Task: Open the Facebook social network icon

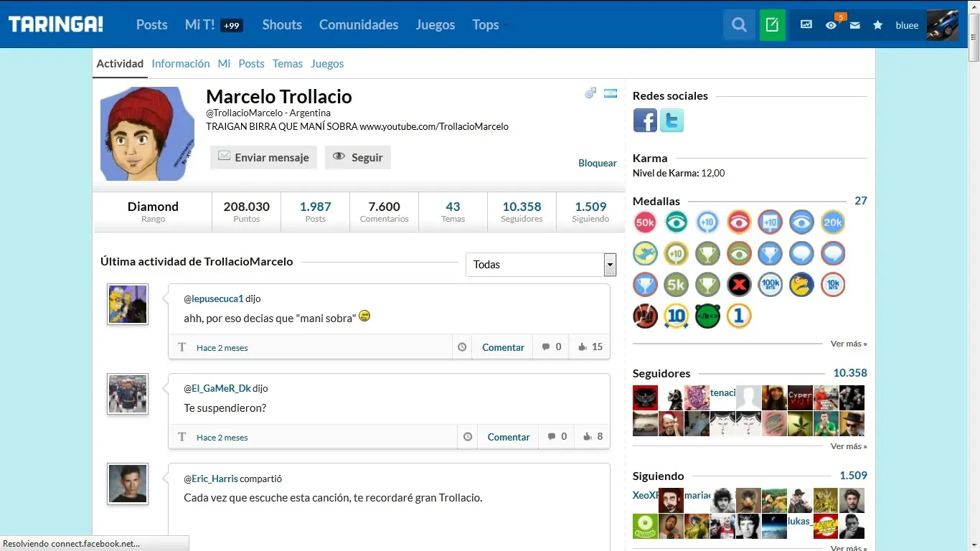Action: pos(645,121)
